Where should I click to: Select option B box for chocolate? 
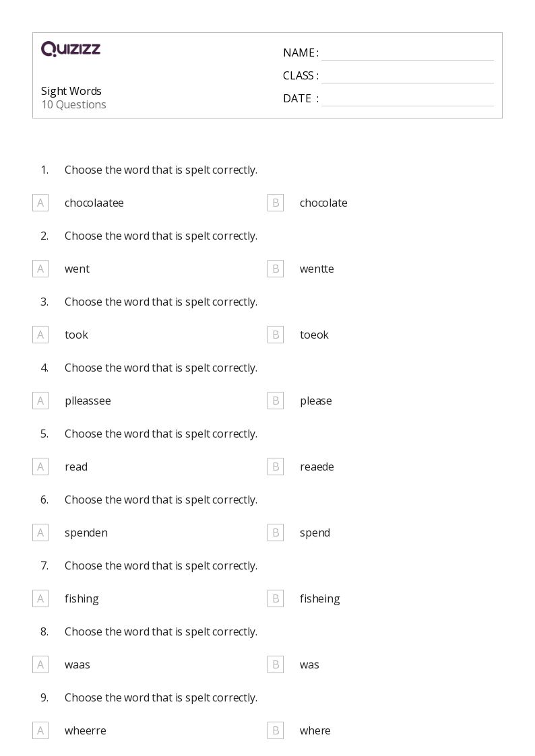tap(276, 203)
